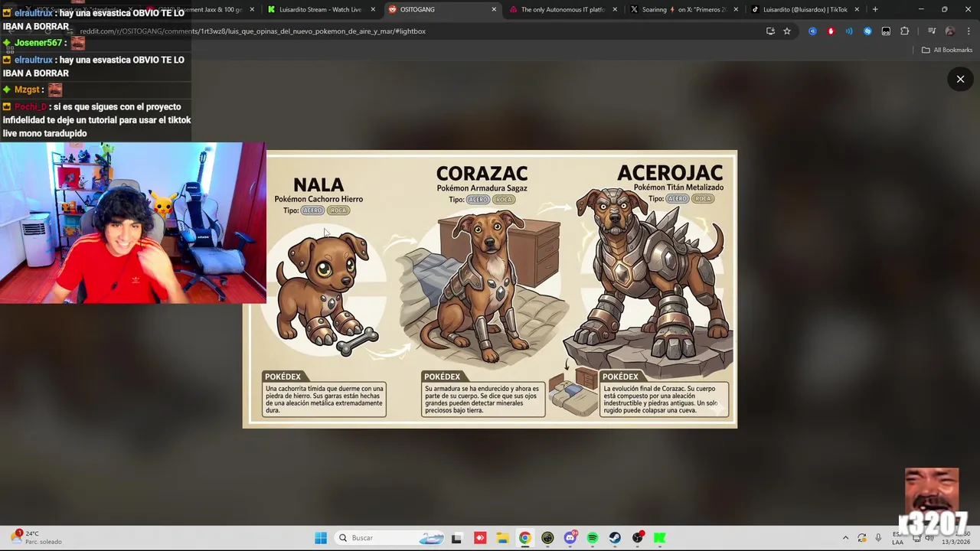This screenshot has height=551, width=980.
Task: Show hidden system tray icons
Action: (x=845, y=538)
